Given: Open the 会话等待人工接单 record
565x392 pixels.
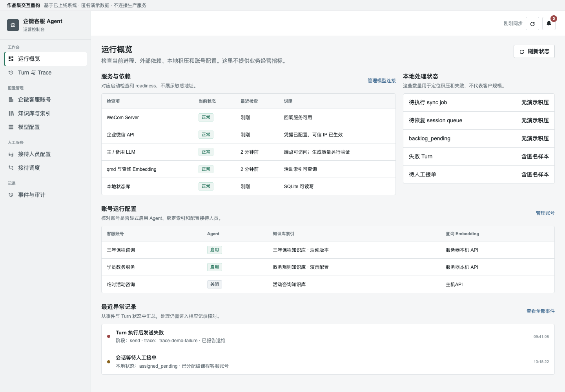Looking at the screenshot, I should coord(328,362).
